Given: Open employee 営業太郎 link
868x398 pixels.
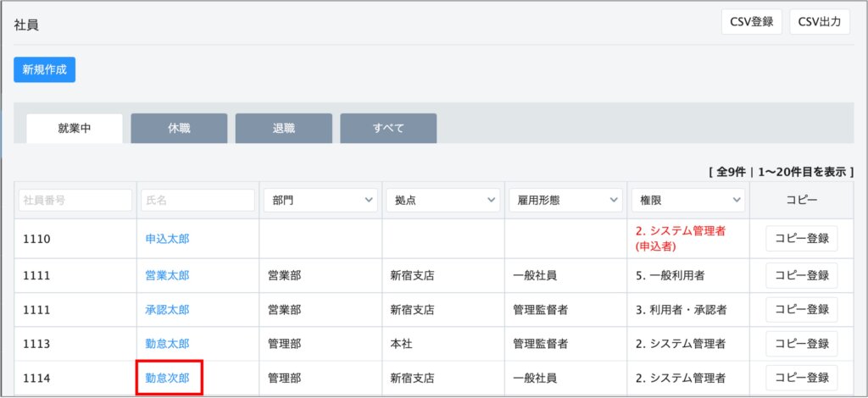Looking at the screenshot, I should click(x=167, y=276).
